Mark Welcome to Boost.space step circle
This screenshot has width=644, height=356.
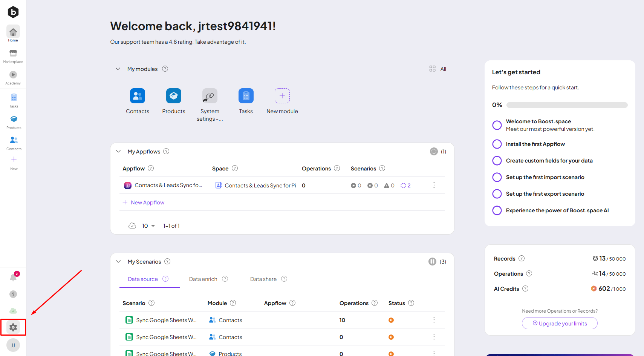click(x=497, y=125)
